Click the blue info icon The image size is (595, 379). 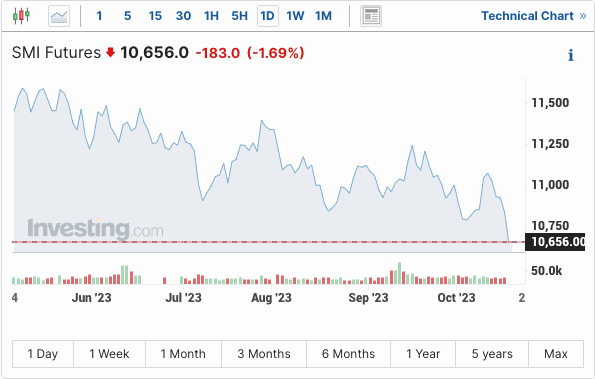pos(571,55)
